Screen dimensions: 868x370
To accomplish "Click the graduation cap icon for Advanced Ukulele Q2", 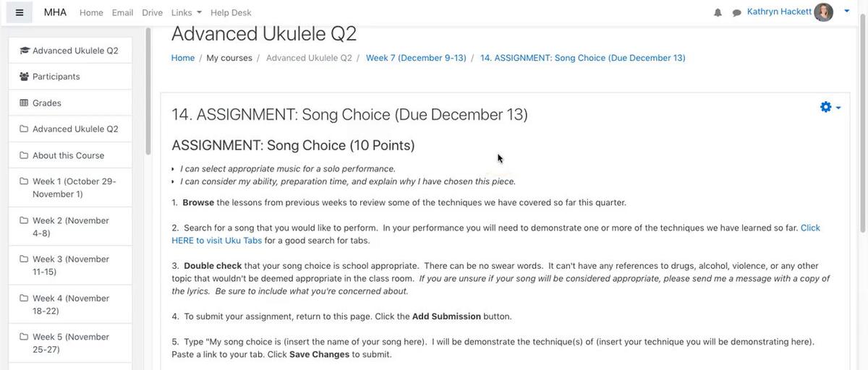I will coord(25,51).
